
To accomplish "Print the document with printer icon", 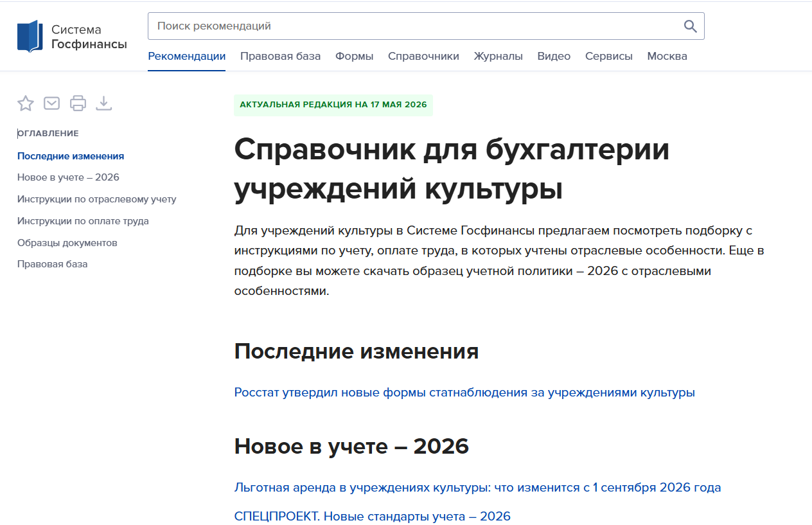I will [78, 103].
